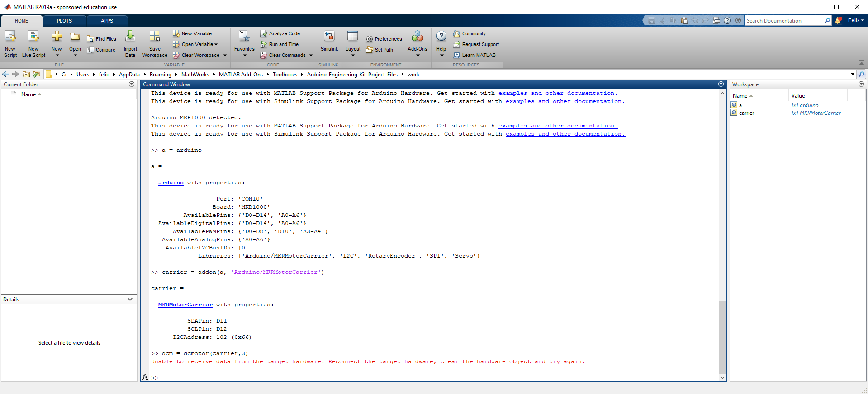This screenshot has width=868, height=394.
Task: Click the work folder in address bar
Action: (x=413, y=75)
